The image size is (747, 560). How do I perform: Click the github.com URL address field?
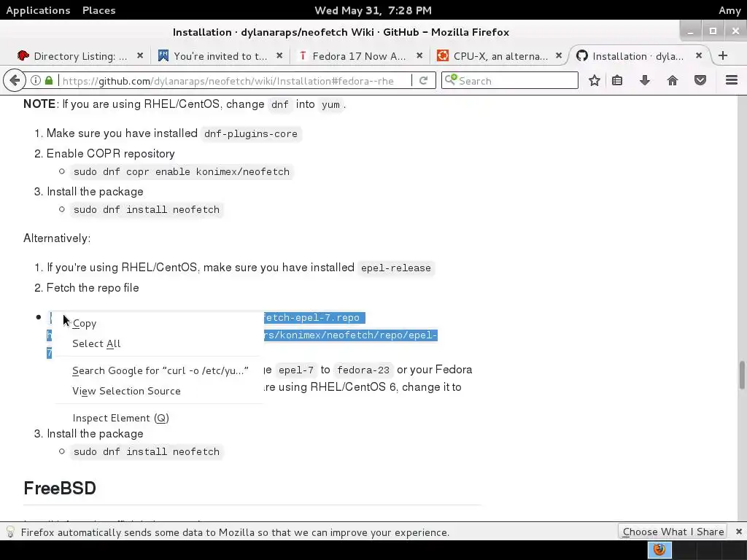(234, 80)
